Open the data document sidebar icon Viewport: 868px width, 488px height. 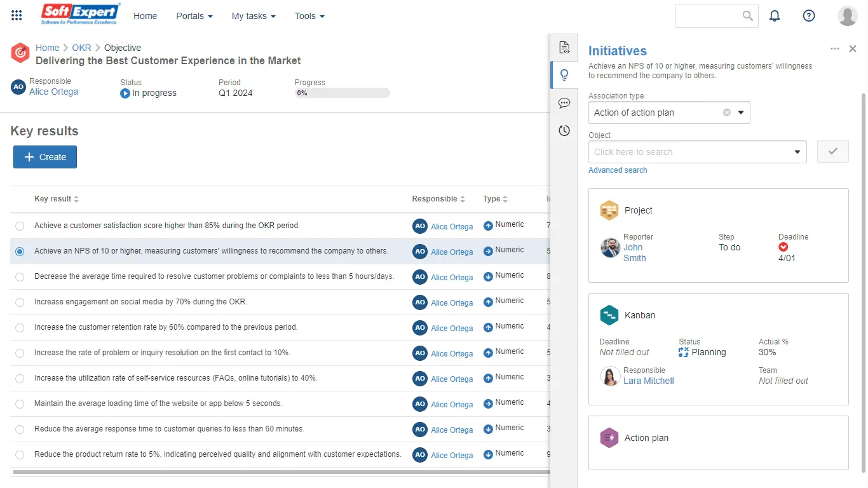564,48
